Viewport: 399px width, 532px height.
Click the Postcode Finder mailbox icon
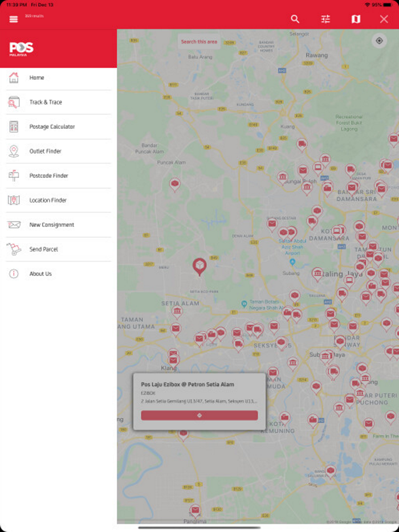(x=14, y=176)
